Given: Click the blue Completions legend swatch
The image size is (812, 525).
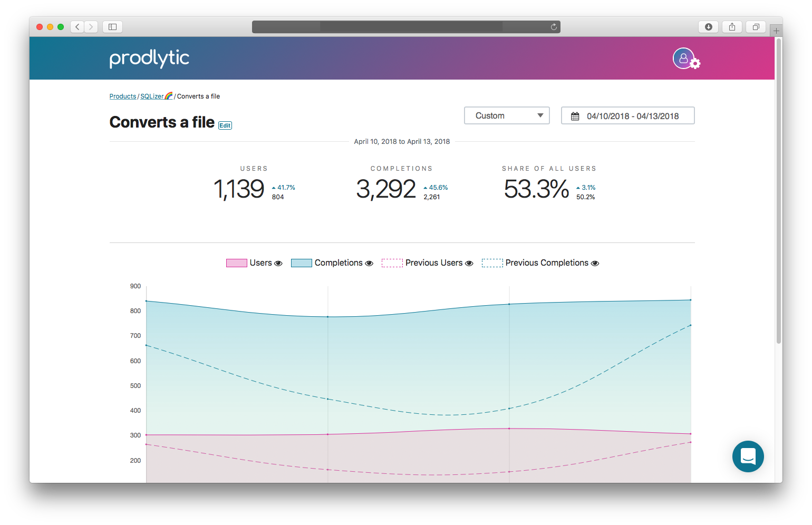Looking at the screenshot, I should pos(302,263).
